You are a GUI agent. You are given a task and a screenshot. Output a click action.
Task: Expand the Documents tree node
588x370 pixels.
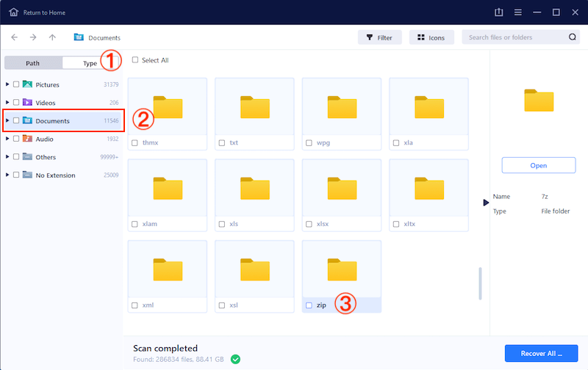(x=7, y=120)
